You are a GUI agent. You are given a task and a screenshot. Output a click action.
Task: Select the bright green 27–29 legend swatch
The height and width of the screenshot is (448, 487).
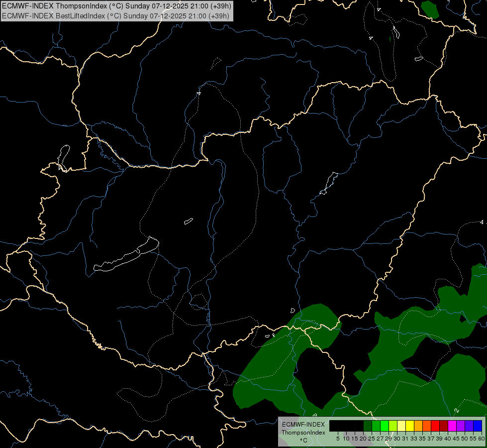coord(385,426)
